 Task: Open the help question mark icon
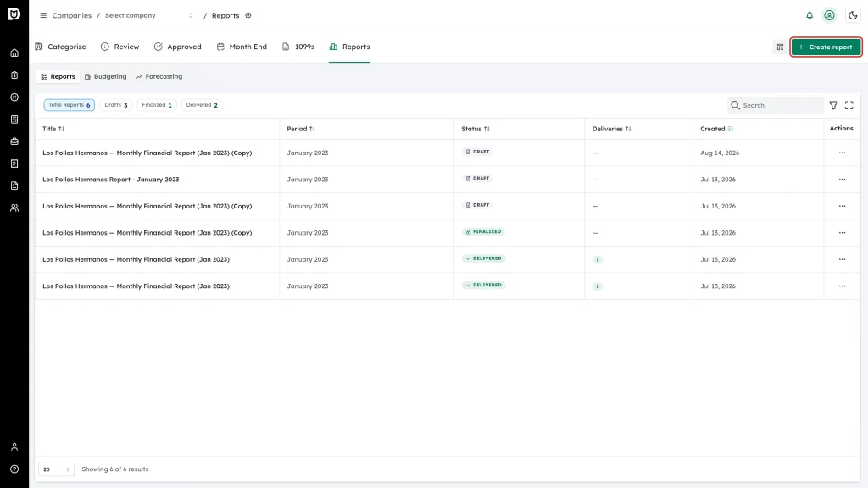14,469
